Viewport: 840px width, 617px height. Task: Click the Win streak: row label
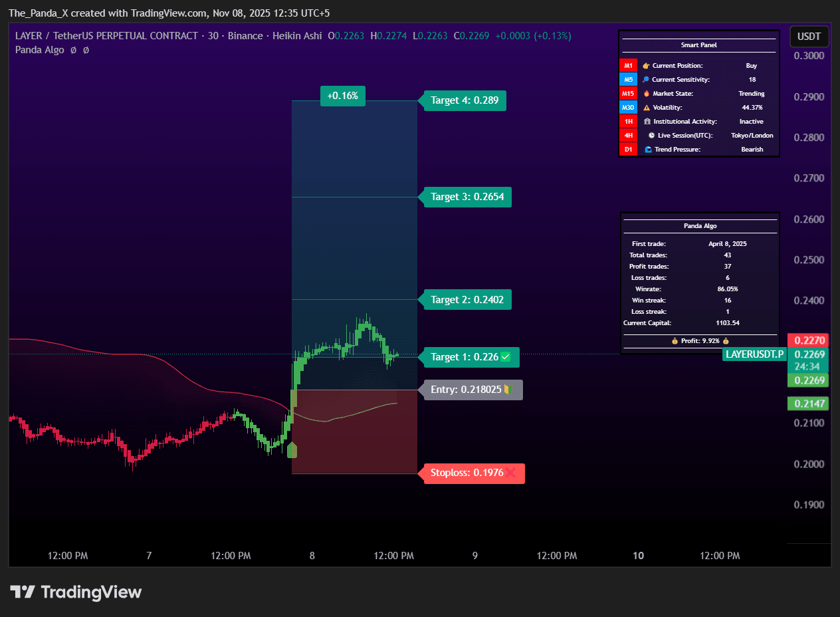pyautogui.click(x=649, y=301)
